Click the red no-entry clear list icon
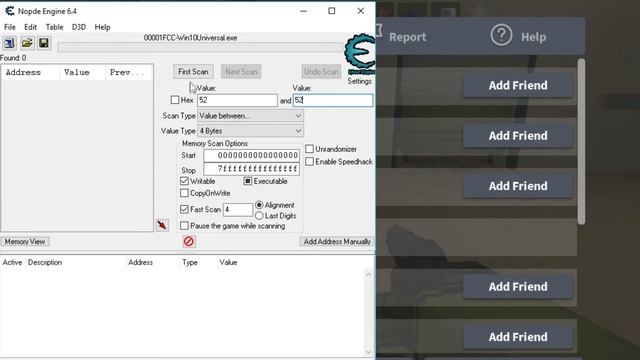 pyautogui.click(x=189, y=241)
